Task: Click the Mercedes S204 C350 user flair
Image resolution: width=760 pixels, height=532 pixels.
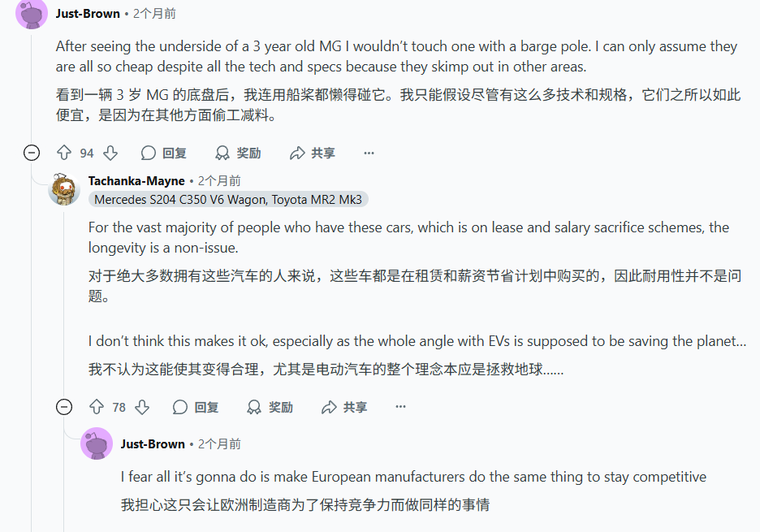Action: (228, 199)
